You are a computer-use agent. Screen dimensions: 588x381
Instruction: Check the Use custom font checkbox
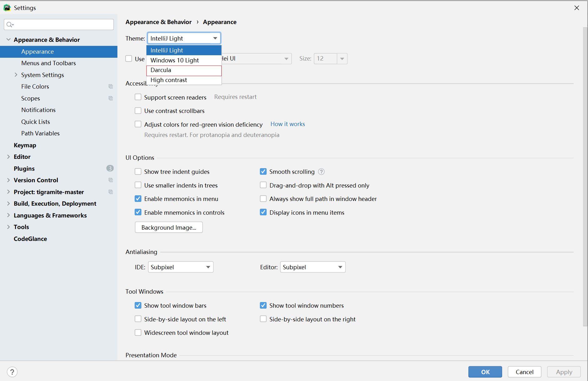(x=129, y=59)
